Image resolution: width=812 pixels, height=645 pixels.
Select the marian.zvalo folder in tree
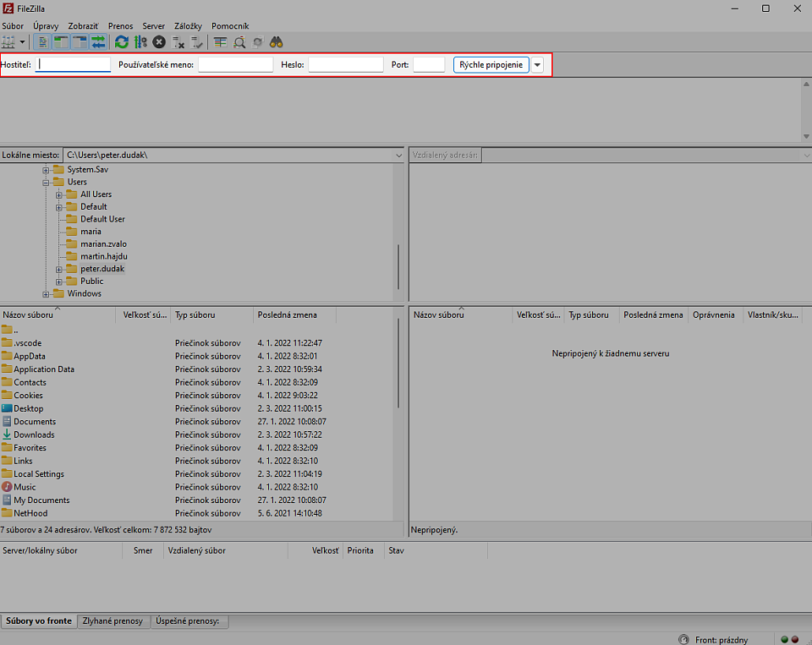[103, 243]
